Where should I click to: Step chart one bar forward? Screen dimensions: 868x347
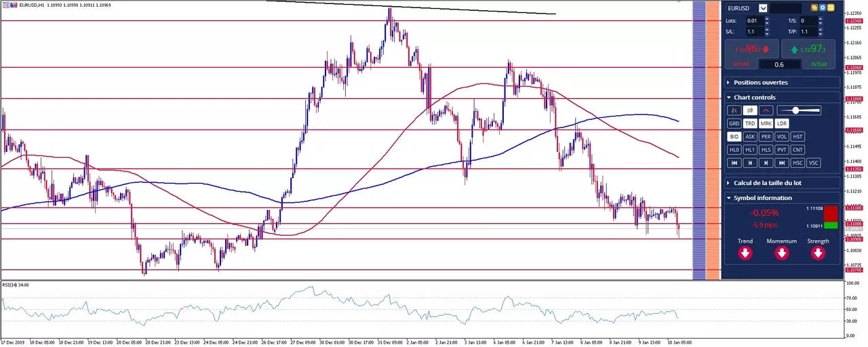click(x=766, y=163)
